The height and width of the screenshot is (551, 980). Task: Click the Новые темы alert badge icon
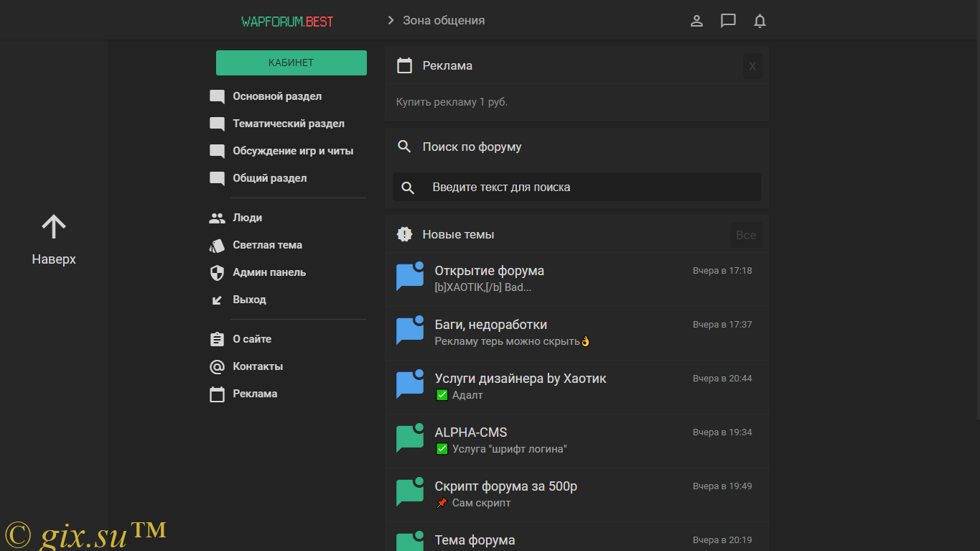(405, 234)
